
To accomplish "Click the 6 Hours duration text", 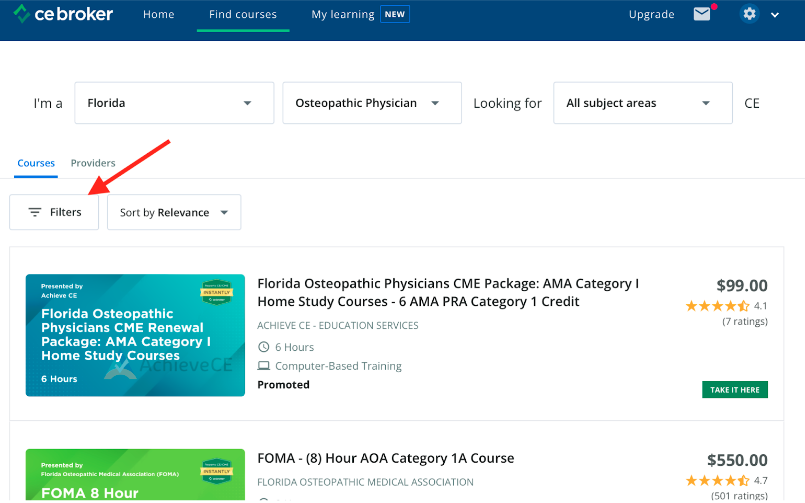I will tap(294, 347).
